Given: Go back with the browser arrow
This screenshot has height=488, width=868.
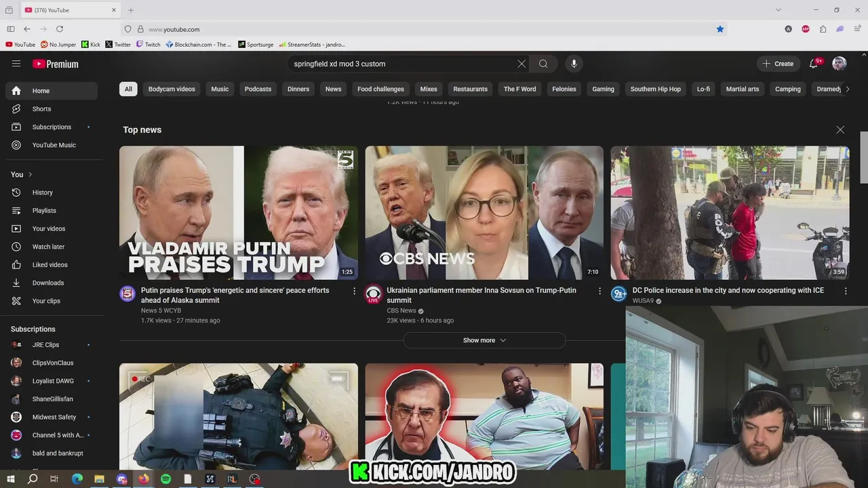Looking at the screenshot, I should coord(27,29).
